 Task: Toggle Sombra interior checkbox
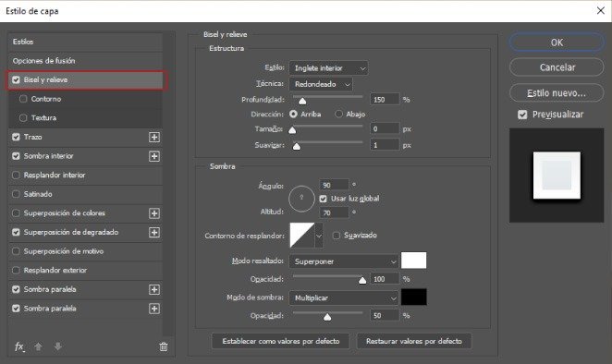pos(16,156)
